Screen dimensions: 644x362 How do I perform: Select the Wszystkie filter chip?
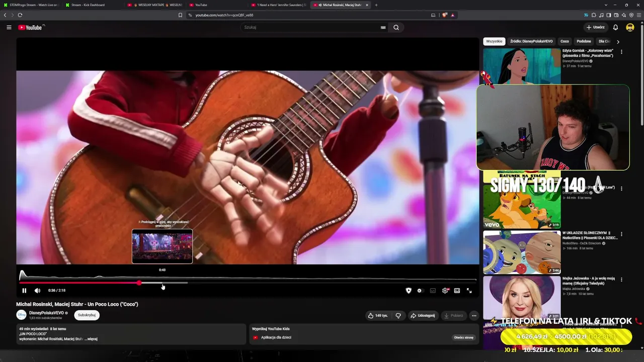click(494, 41)
